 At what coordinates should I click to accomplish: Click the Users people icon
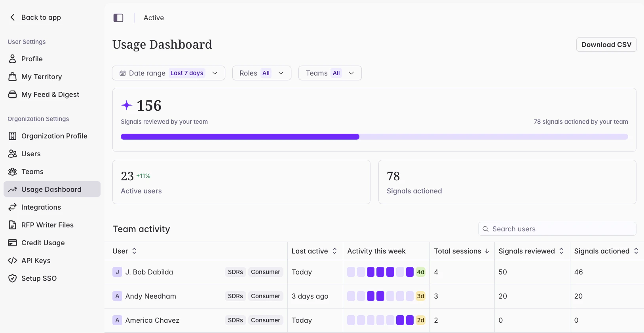[13, 153]
